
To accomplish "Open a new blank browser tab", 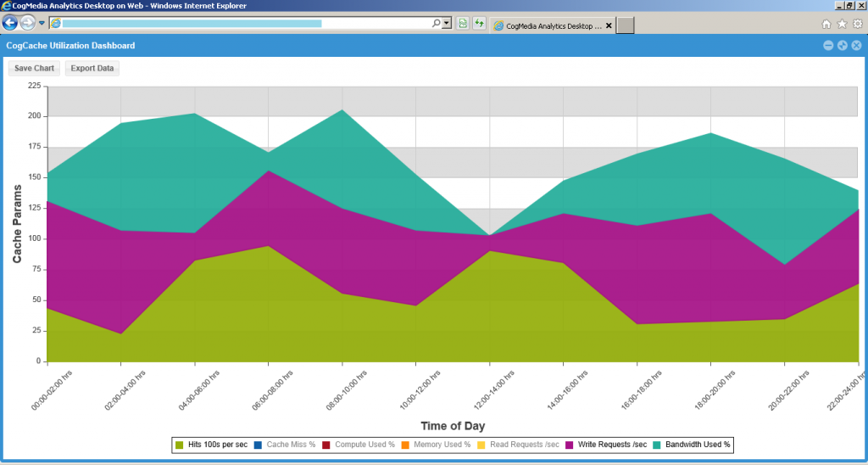I will click(x=626, y=25).
